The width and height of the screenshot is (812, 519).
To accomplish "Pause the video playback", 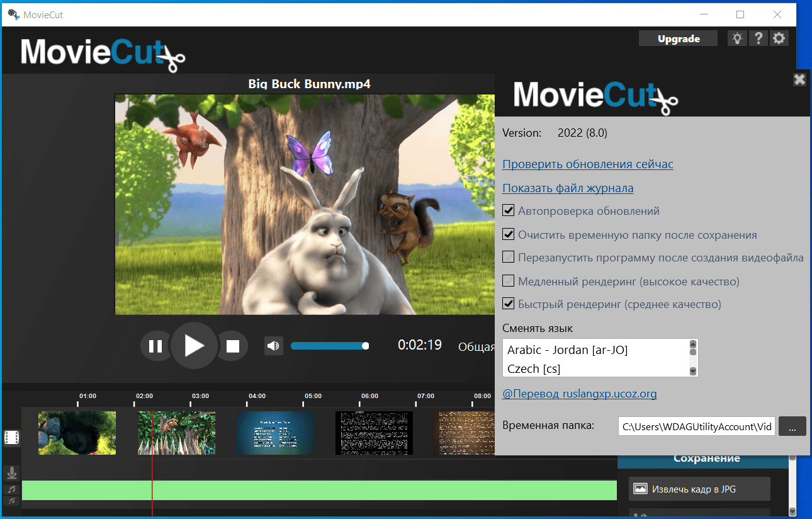I will (x=155, y=346).
